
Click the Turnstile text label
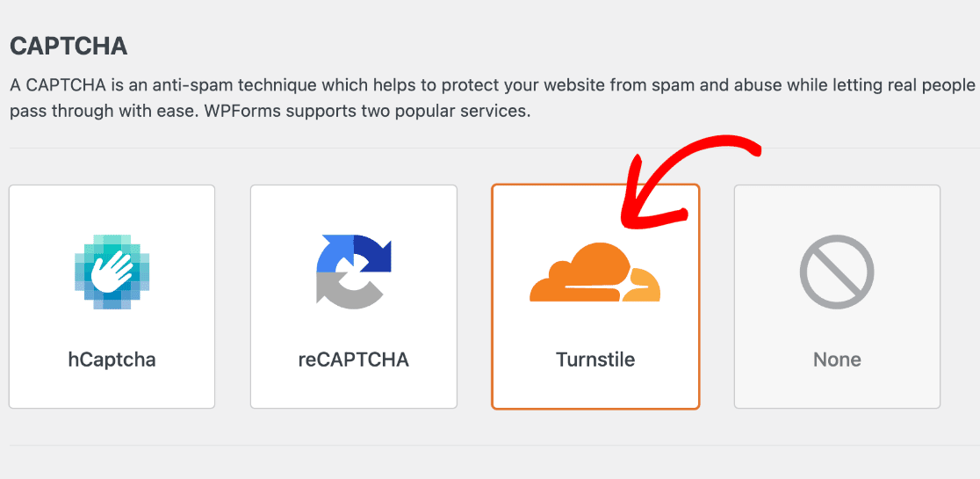click(x=595, y=359)
